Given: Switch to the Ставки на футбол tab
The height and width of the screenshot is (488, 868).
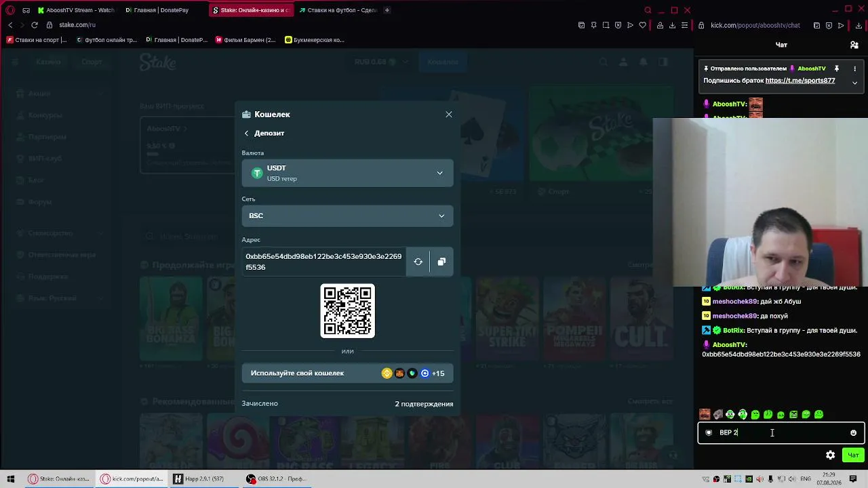Looking at the screenshot, I should point(337,10).
